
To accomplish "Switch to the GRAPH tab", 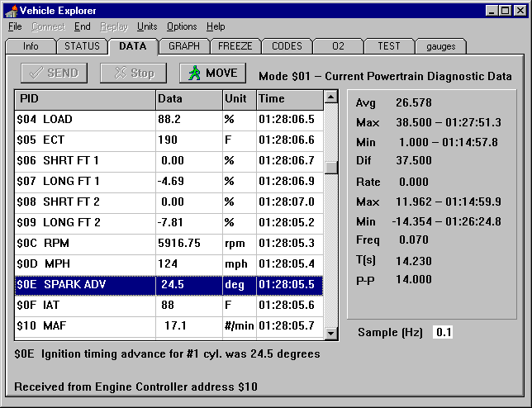I will click(x=183, y=46).
